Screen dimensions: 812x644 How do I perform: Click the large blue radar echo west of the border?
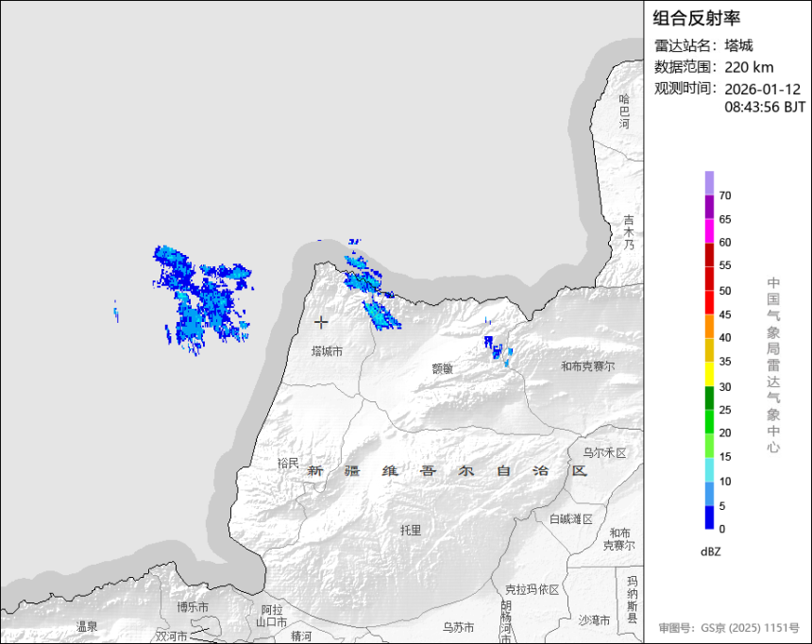(202, 300)
